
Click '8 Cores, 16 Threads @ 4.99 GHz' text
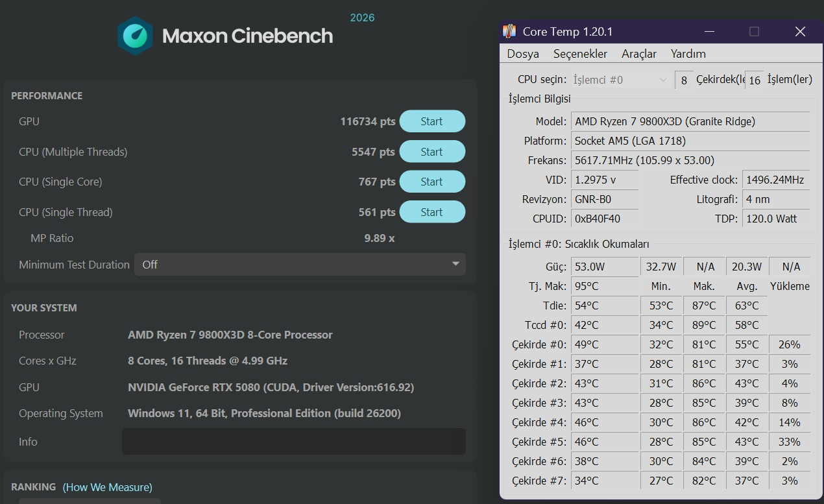pos(208,361)
